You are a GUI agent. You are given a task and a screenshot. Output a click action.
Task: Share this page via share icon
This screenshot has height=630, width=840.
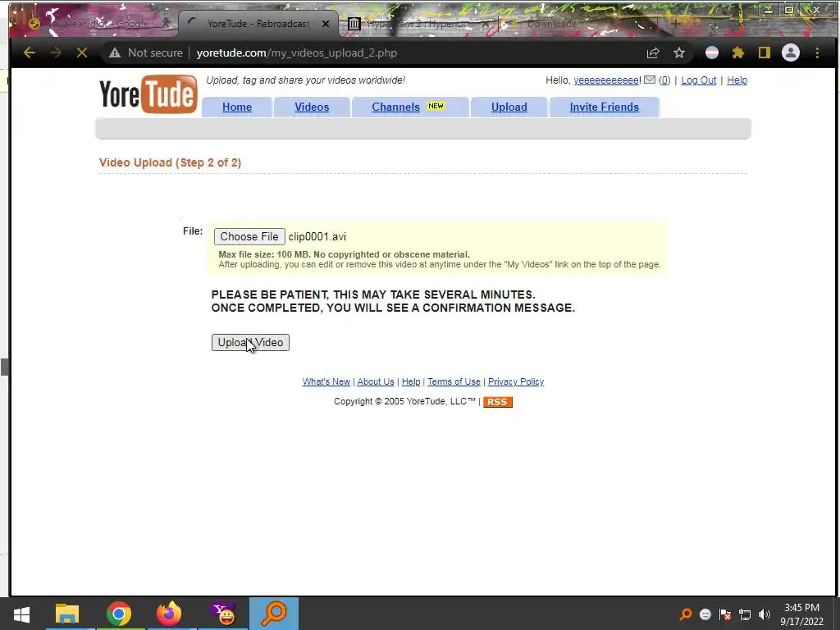tap(652, 52)
